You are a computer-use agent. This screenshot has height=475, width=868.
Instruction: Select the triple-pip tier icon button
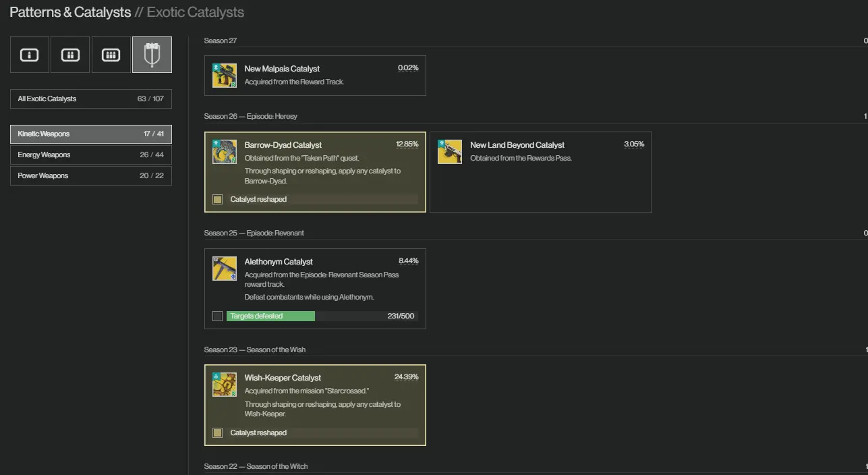(x=111, y=55)
